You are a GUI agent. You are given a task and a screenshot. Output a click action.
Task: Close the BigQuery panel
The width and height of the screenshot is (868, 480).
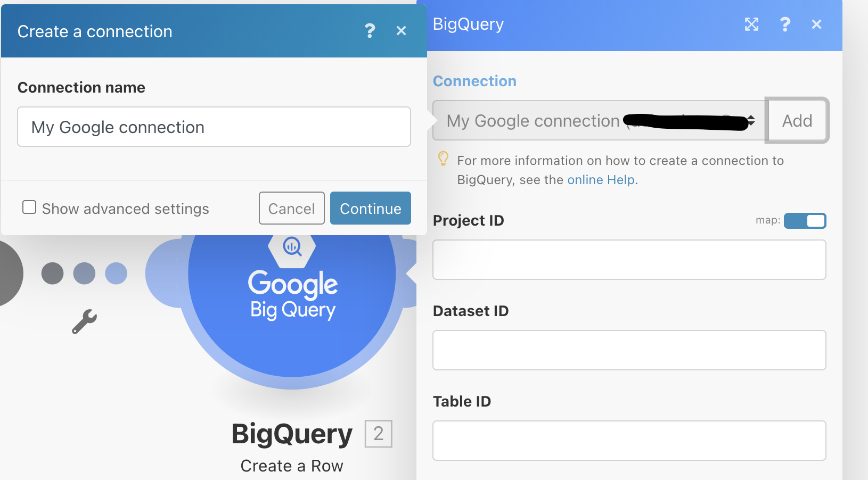[x=816, y=24]
